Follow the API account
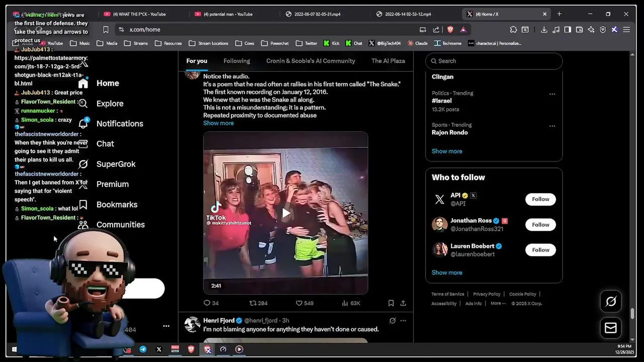 tap(540, 199)
